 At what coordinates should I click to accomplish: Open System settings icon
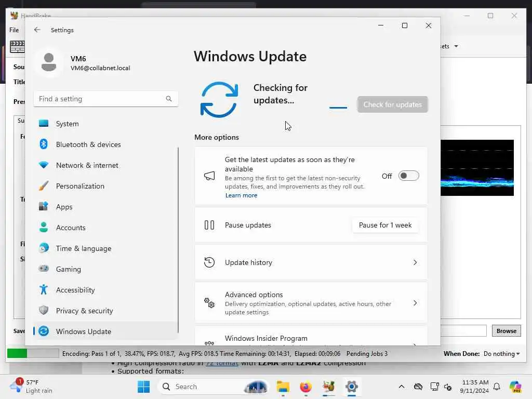[x=44, y=124]
